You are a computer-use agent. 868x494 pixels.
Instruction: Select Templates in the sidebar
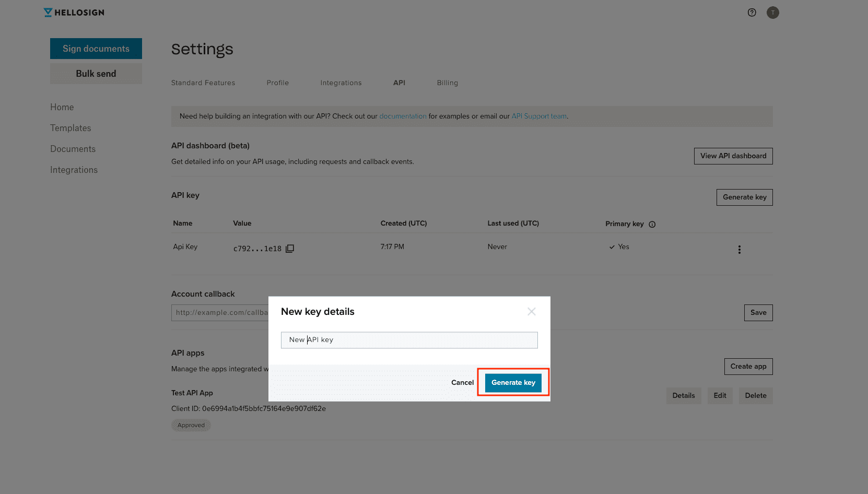tap(71, 128)
